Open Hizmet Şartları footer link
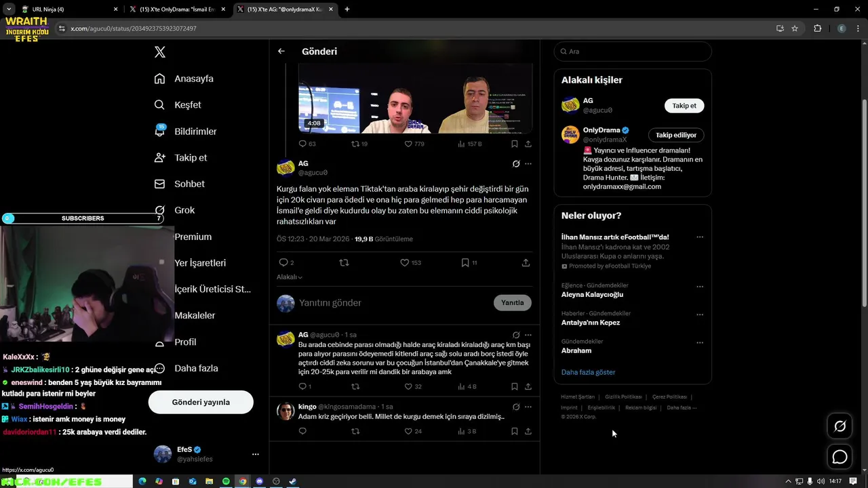 578,396
